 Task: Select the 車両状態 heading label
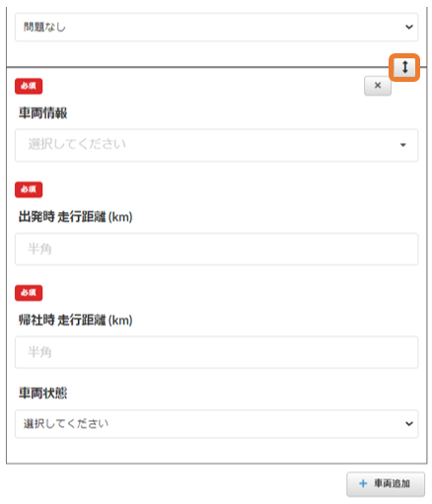coord(42,393)
